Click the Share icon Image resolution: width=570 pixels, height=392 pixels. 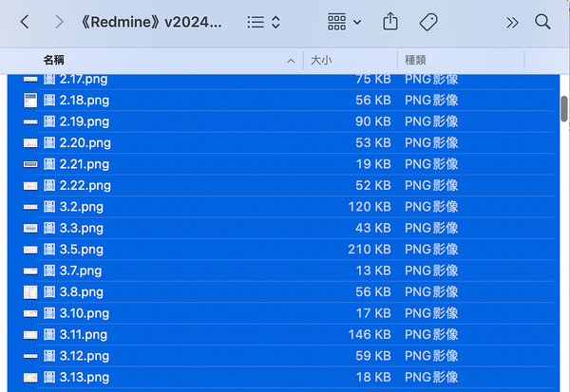(390, 21)
